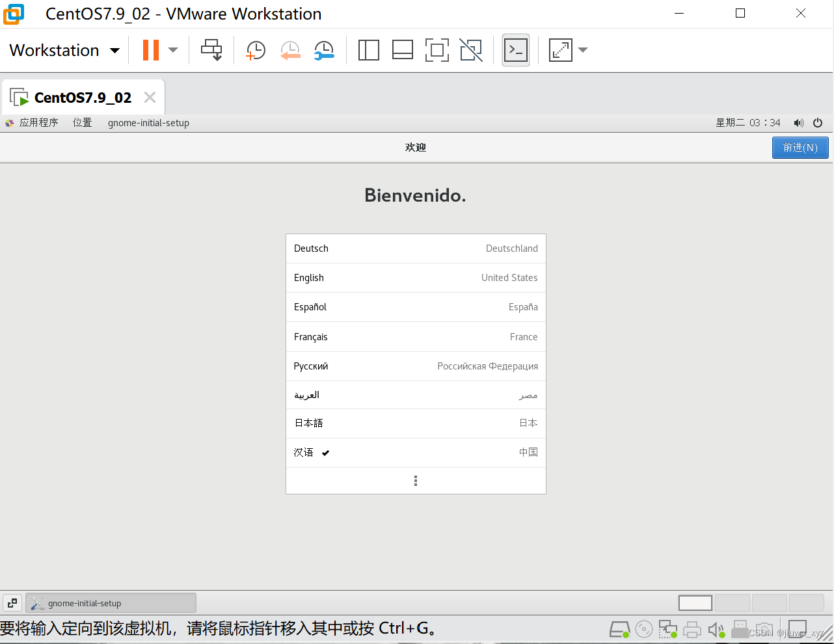Image resolution: width=834 pixels, height=644 pixels.
Task: Click the 前进(N) button
Action: tap(800, 148)
